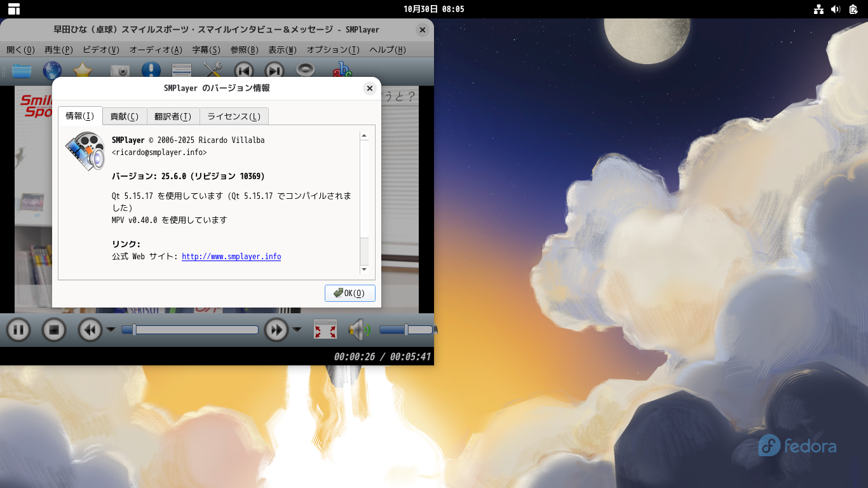Screen dimensions: 868x488
Task: Expand the fast forward options dropdown arrow
Action: click(297, 329)
